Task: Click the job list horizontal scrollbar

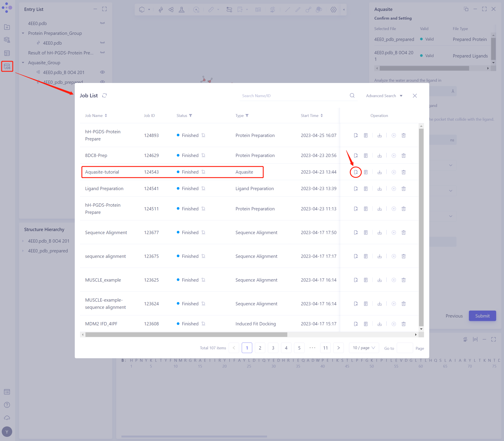Action: click(186, 335)
